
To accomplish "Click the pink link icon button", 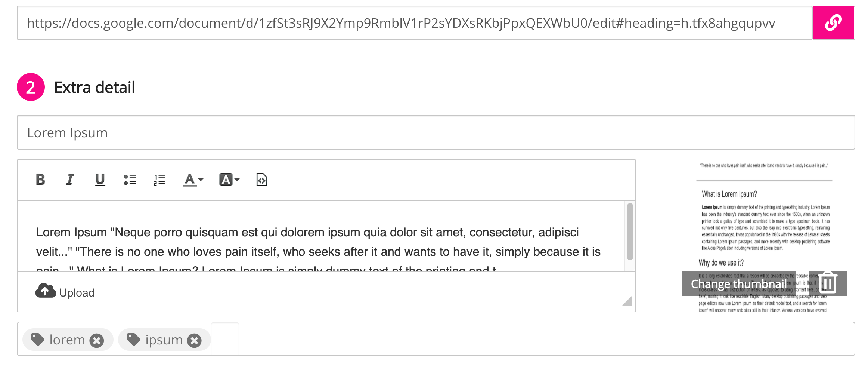I will tap(833, 23).
